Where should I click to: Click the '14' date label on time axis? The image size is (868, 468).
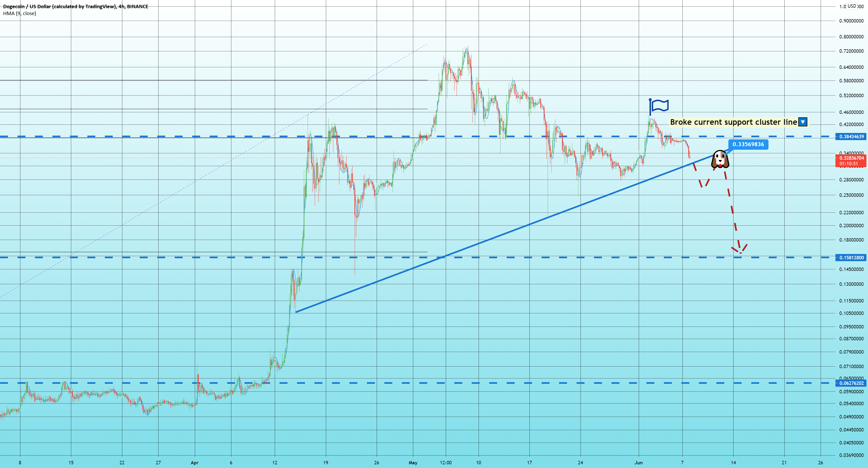pos(733,463)
